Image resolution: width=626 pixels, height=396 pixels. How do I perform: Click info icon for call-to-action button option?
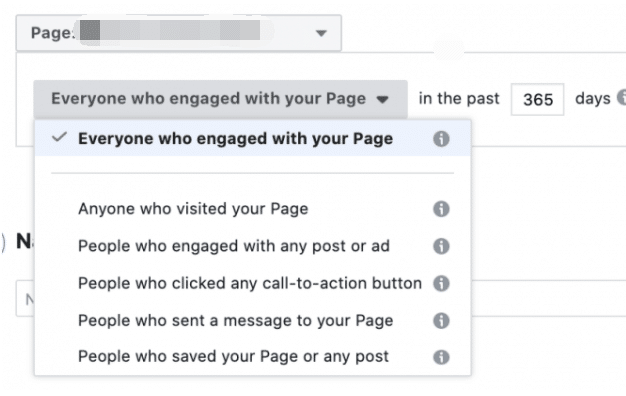point(441,283)
